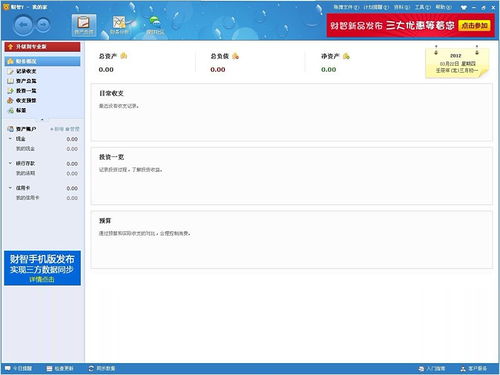Screen dimensions: 500x375
Task: Collapse the 现金 account group
Action: 10,139
